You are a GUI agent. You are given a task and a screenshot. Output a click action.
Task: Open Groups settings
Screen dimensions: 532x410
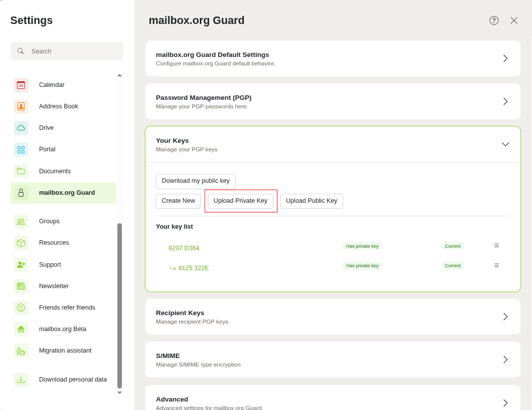click(x=63, y=221)
